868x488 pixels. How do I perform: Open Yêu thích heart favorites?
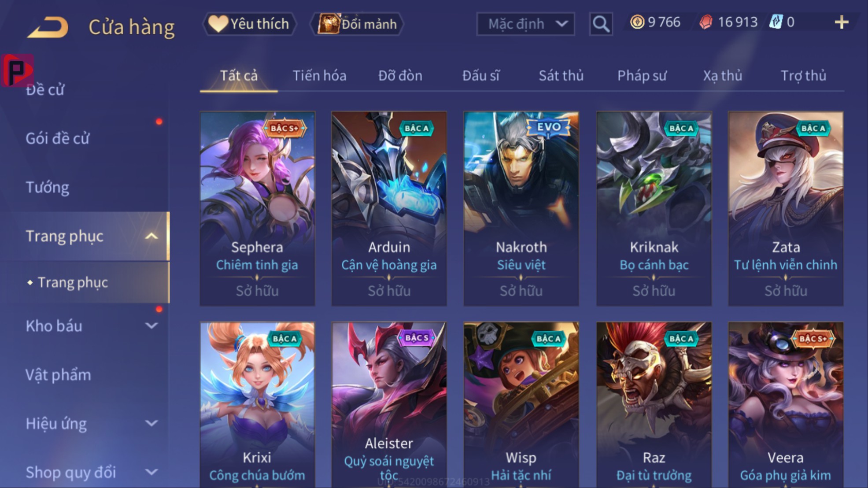(249, 24)
